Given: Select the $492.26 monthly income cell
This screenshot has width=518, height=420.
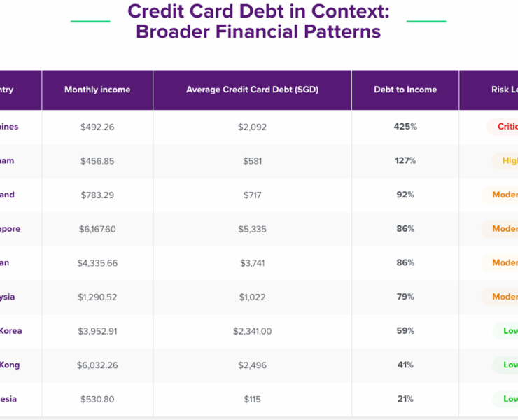Looking at the screenshot, I should coord(97,127).
